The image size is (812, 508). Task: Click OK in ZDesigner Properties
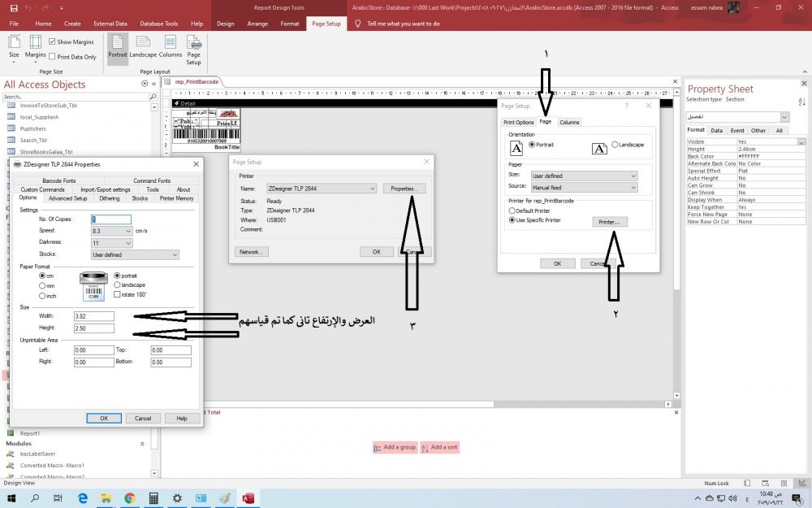[104, 419]
